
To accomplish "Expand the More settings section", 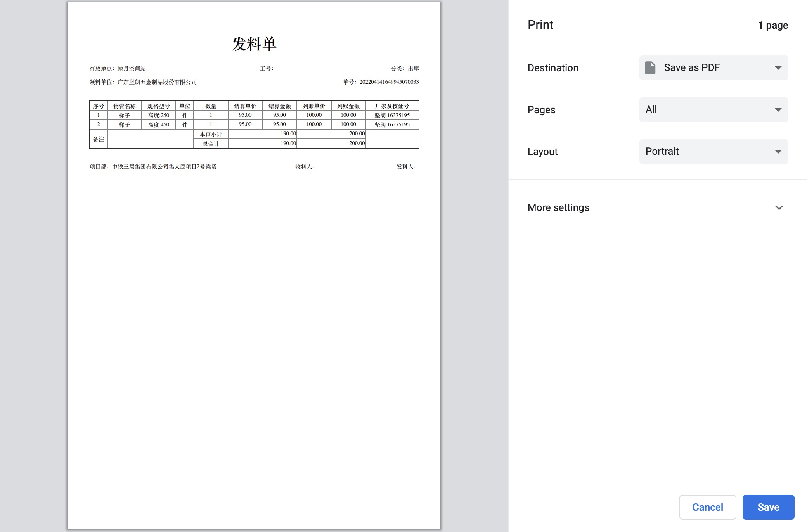I will pos(656,207).
